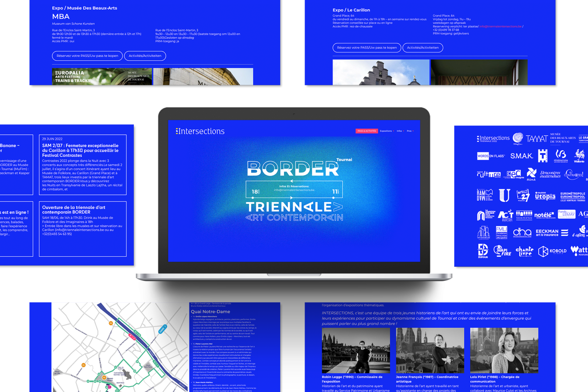This screenshot has width=588, height=392.
Task: Click the Wallonie rooster logo
Action: tap(579, 156)
